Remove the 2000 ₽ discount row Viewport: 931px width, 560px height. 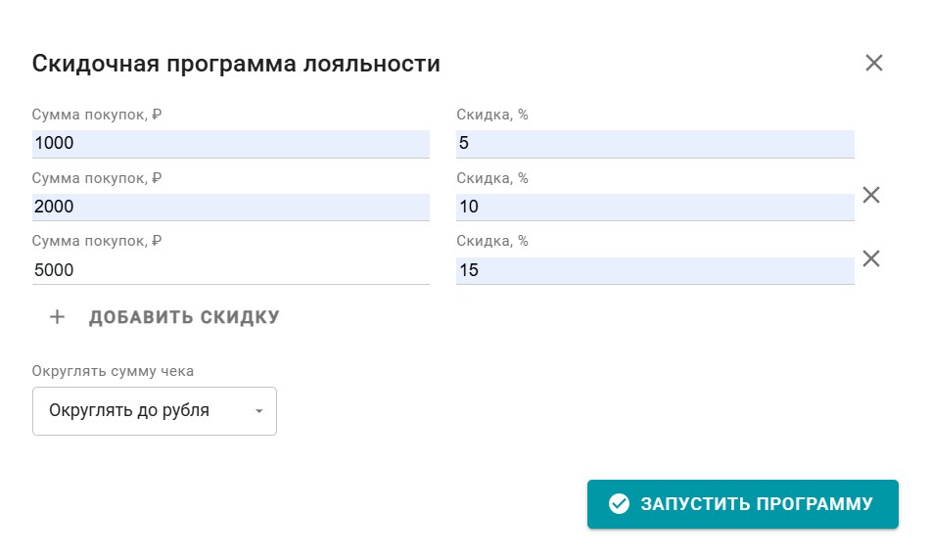(x=871, y=195)
